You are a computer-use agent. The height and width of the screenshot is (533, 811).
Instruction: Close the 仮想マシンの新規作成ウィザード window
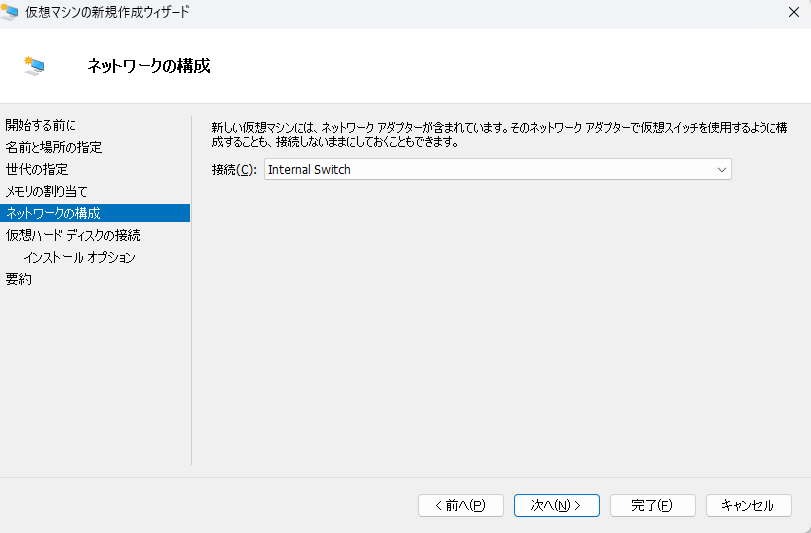tap(792, 12)
